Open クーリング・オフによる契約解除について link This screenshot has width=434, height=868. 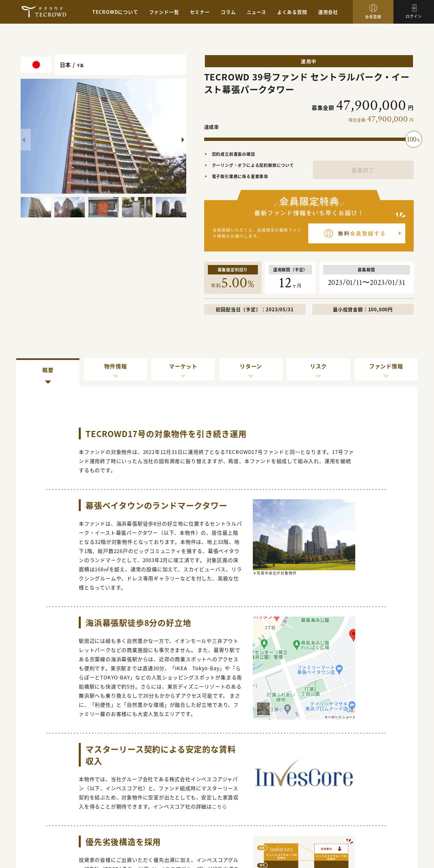click(x=252, y=165)
